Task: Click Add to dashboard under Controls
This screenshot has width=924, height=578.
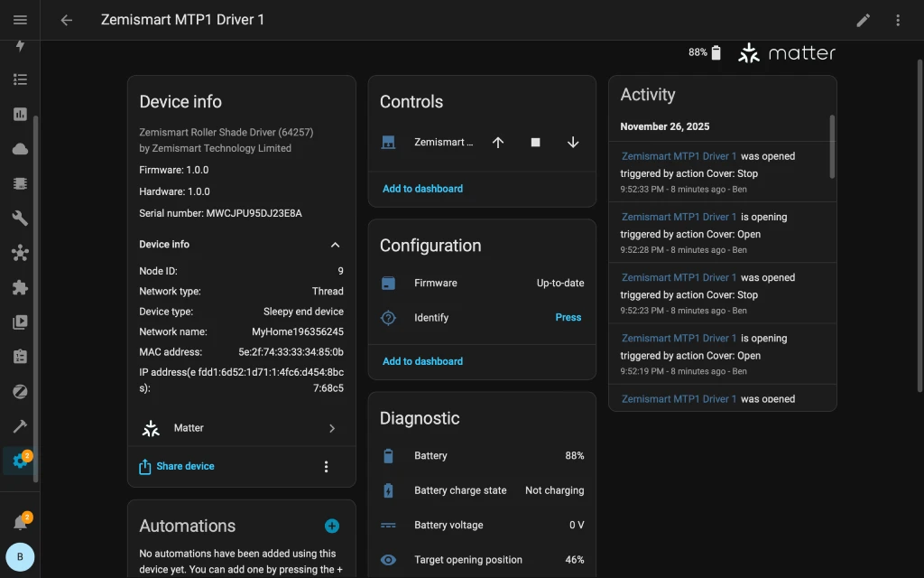Action: tap(421, 188)
